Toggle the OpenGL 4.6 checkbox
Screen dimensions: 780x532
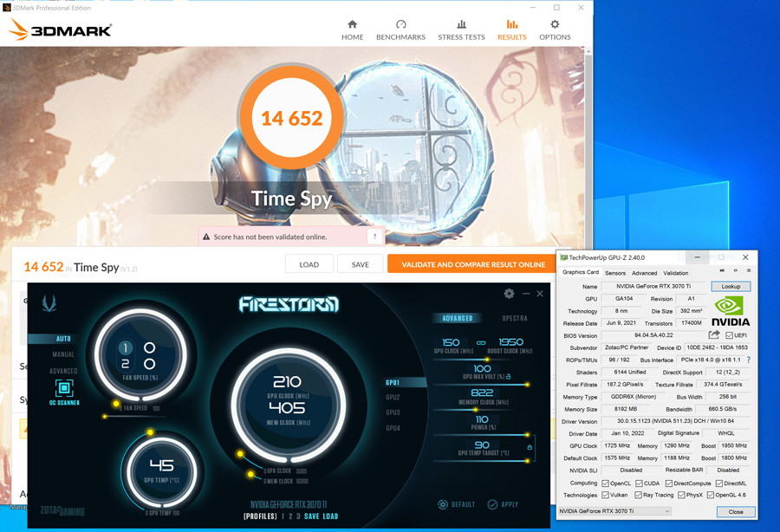[x=711, y=495]
